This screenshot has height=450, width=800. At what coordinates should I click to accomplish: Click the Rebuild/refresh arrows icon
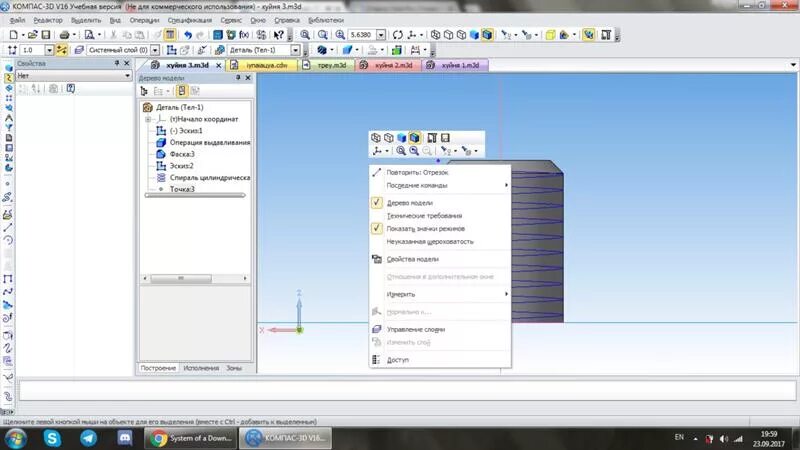[x=397, y=35]
